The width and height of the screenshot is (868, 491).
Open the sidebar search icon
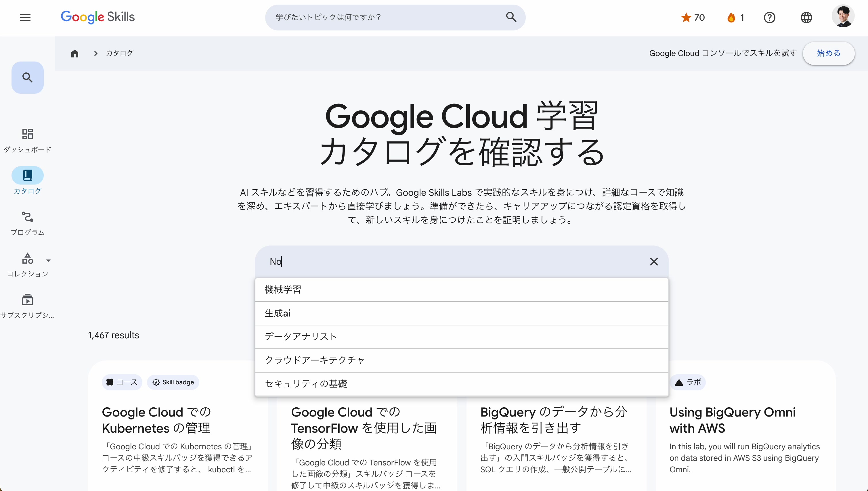coord(27,77)
